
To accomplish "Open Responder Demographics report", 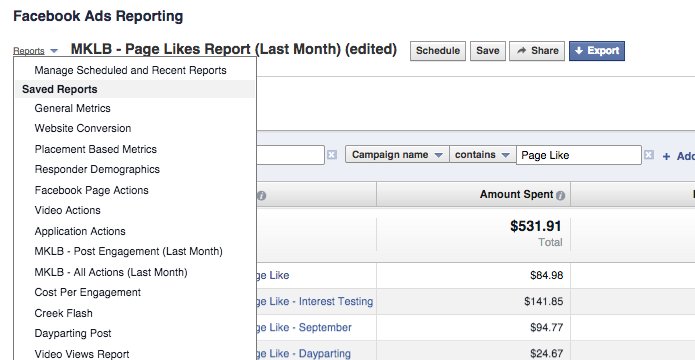I will (97, 169).
